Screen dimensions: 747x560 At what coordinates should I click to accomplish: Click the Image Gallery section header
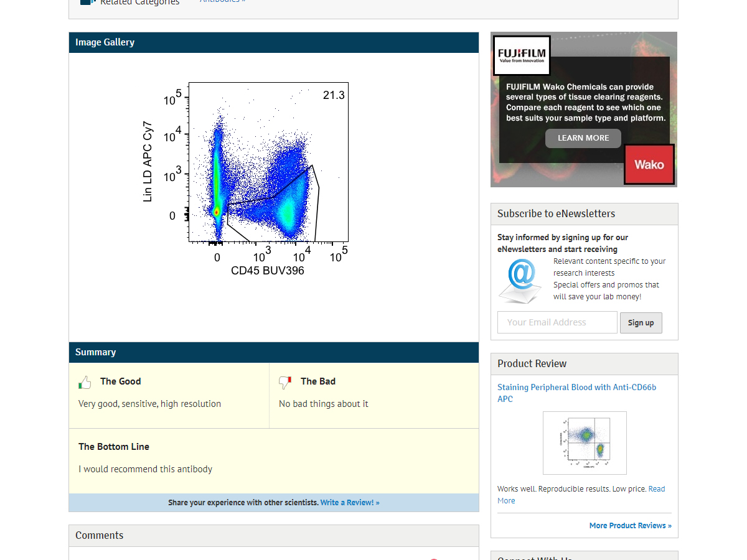(x=105, y=42)
